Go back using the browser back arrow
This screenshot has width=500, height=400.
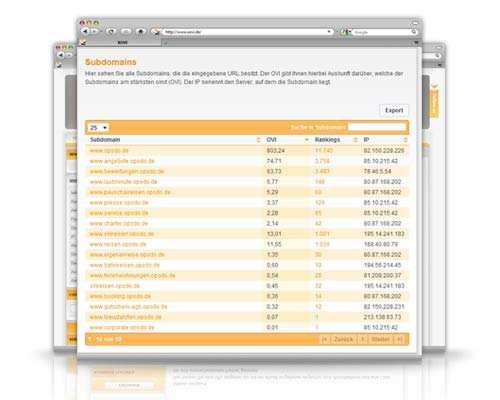click(x=85, y=31)
